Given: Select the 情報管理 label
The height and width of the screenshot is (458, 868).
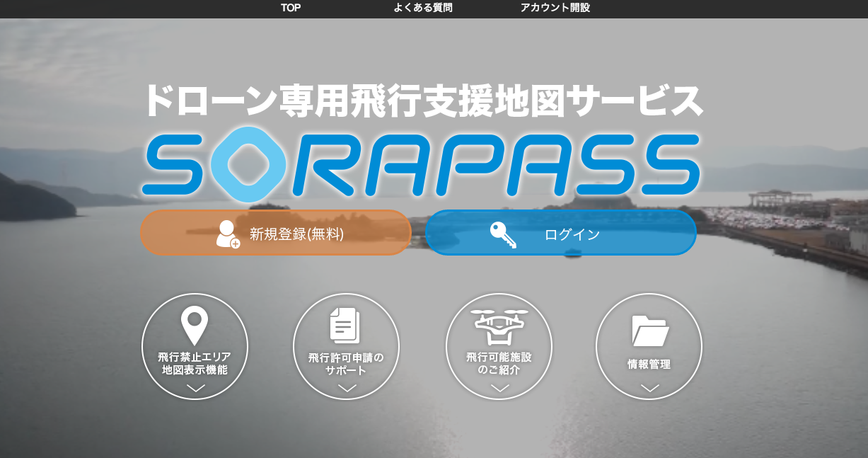Looking at the screenshot, I should (649, 365).
